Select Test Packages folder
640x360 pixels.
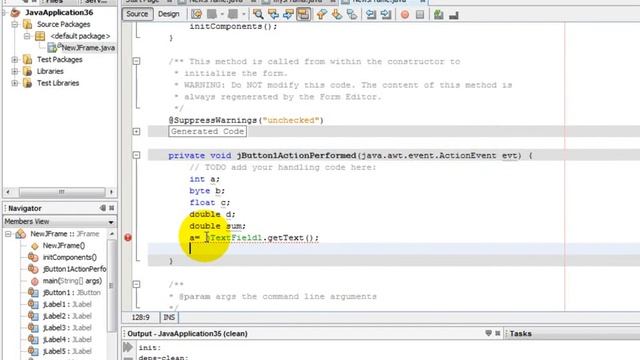[60, 60]
